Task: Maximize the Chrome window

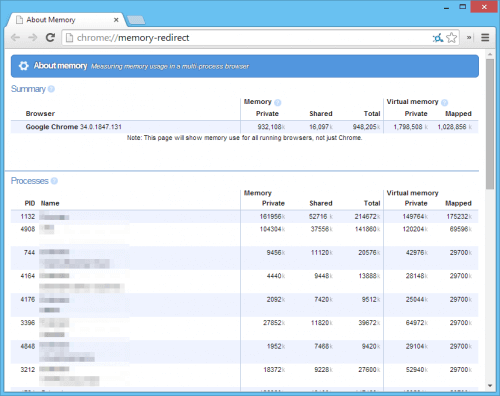Action: pyautogui.click(x=463, y=7)
